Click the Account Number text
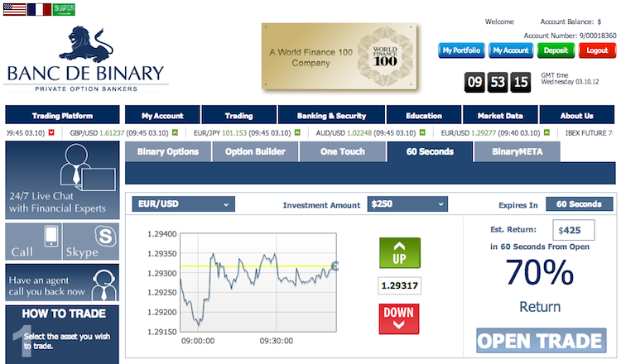 pos(570,36)
